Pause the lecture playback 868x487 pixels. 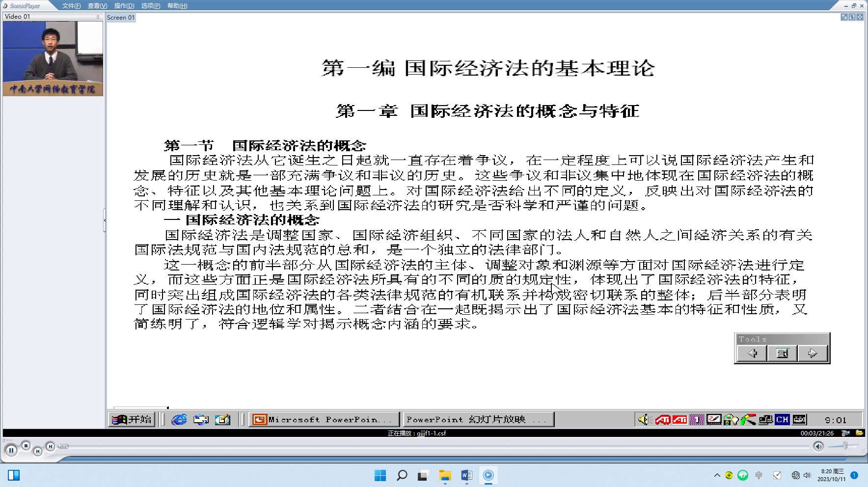(11, 450)
